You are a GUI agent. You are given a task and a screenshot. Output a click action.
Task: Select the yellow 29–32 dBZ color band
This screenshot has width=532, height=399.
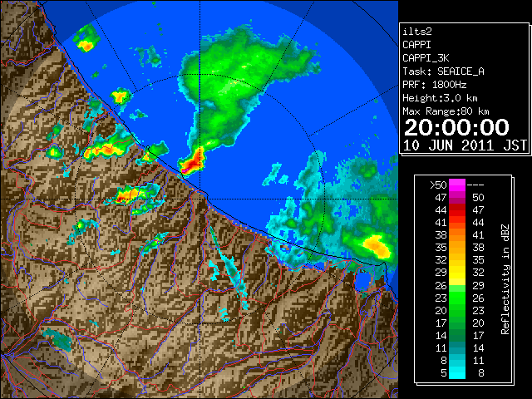(457, 273)
